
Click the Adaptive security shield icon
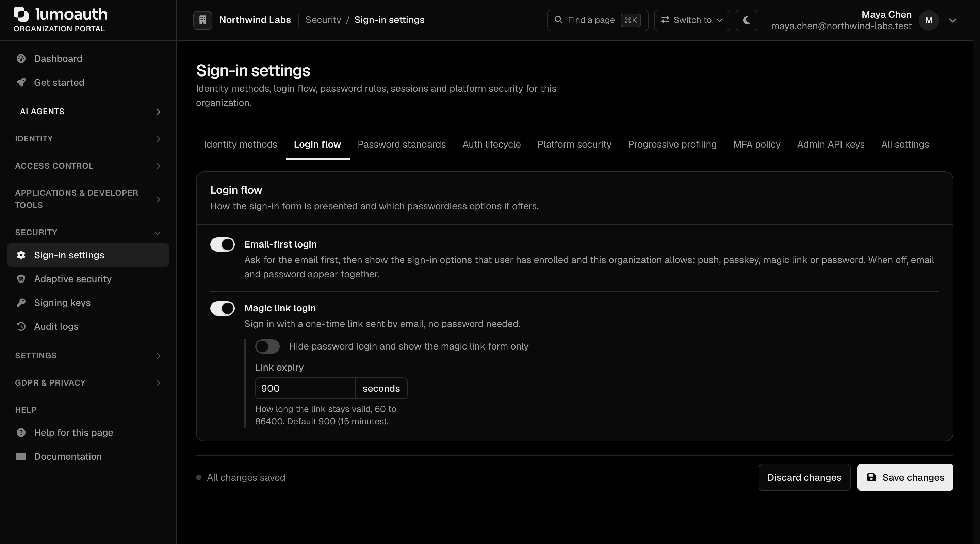[21, 279]
